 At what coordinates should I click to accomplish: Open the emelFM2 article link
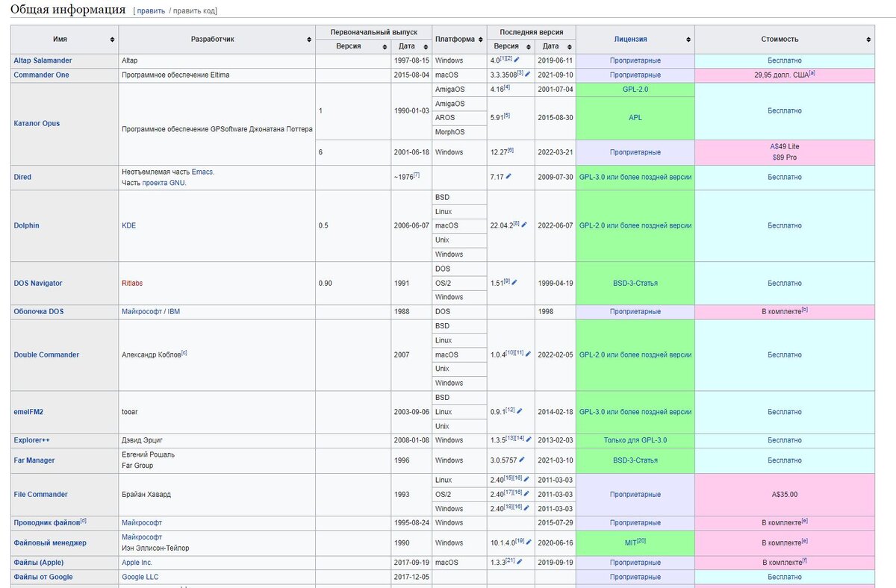pos(28,411)
